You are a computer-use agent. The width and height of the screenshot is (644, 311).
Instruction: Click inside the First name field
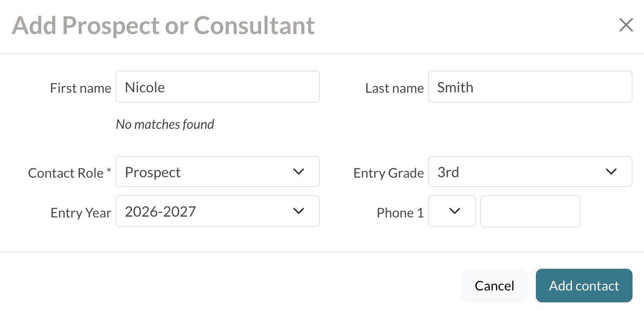[217, 87]
